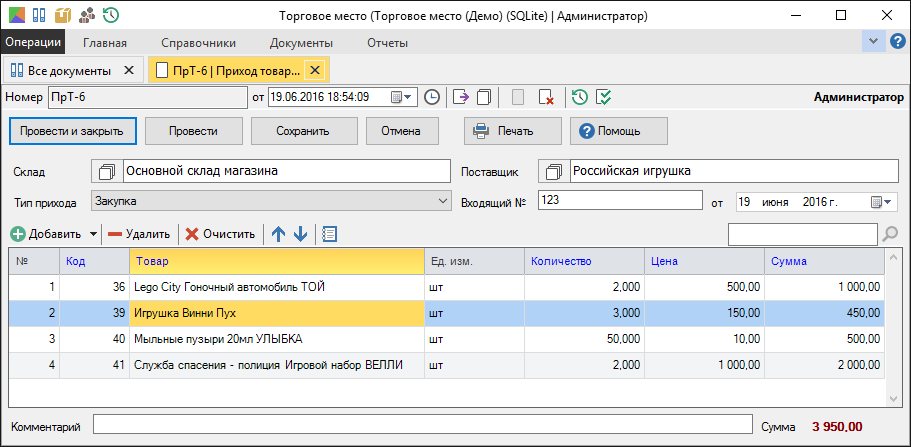This screenshot has height=447, width=911.
Task: Set current time with the clock icon
Action: tap(432, 97)
